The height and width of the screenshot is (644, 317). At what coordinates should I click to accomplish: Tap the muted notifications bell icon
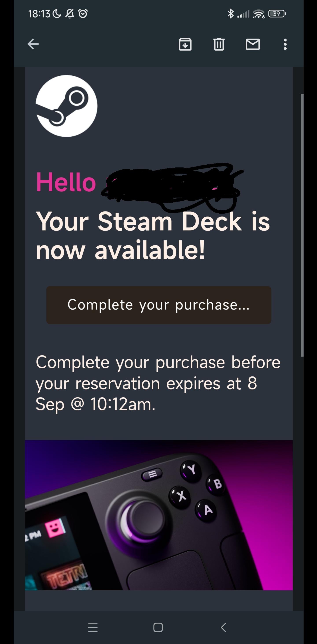(x=70, y=13)
